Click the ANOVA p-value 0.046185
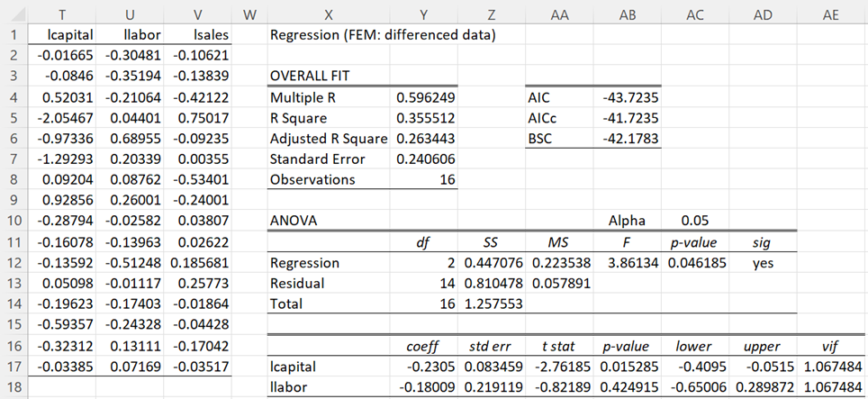868x399 pixels. 697,263
